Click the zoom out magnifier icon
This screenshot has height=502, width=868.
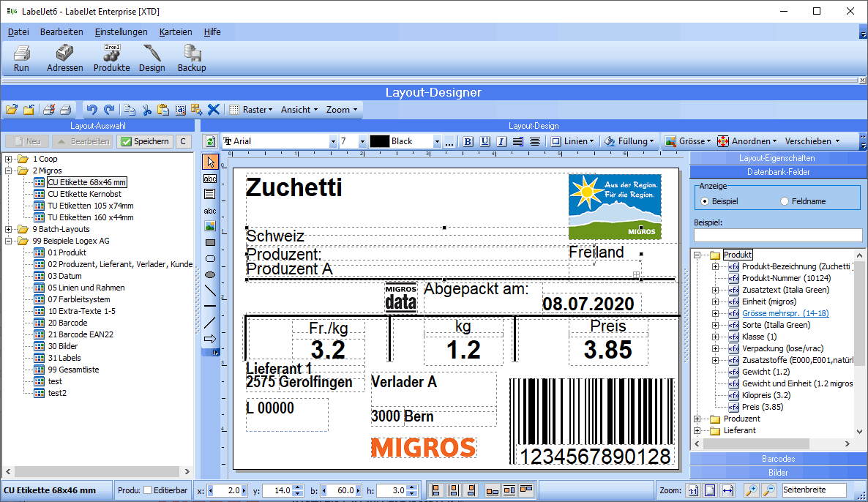(769, 490)
